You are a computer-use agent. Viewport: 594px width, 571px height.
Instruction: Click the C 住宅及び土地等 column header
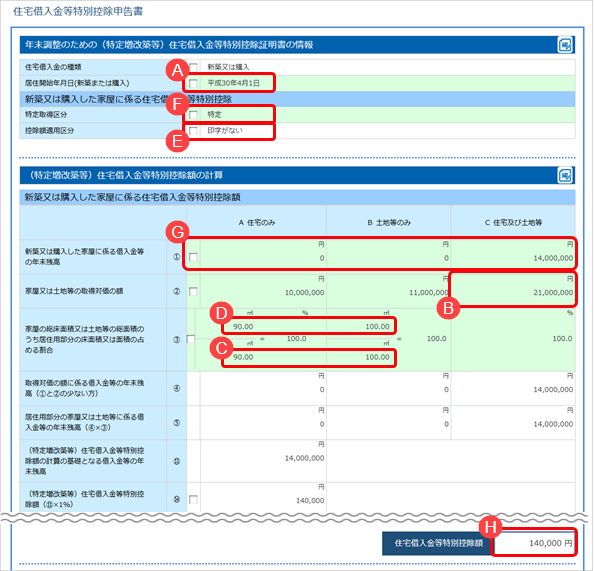coord(513,223)
